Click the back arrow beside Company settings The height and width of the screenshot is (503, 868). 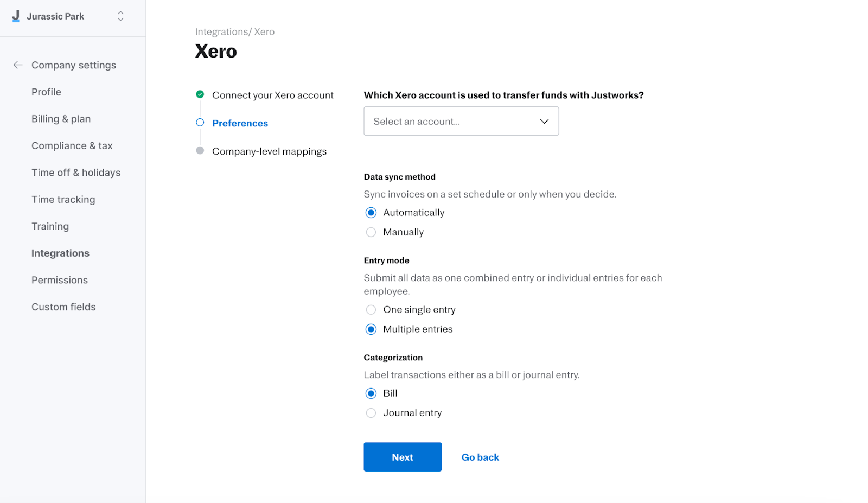click(18, 65)
